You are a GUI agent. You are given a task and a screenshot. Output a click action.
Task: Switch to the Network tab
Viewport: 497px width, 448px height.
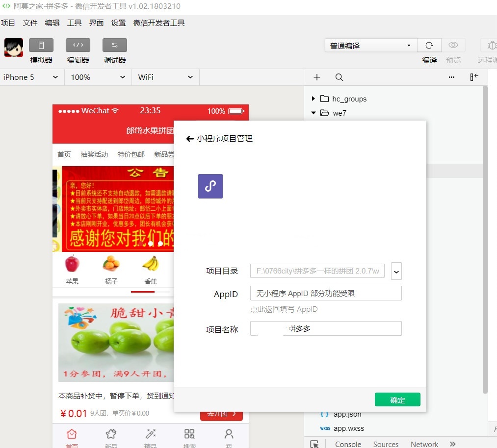(424, 444)
